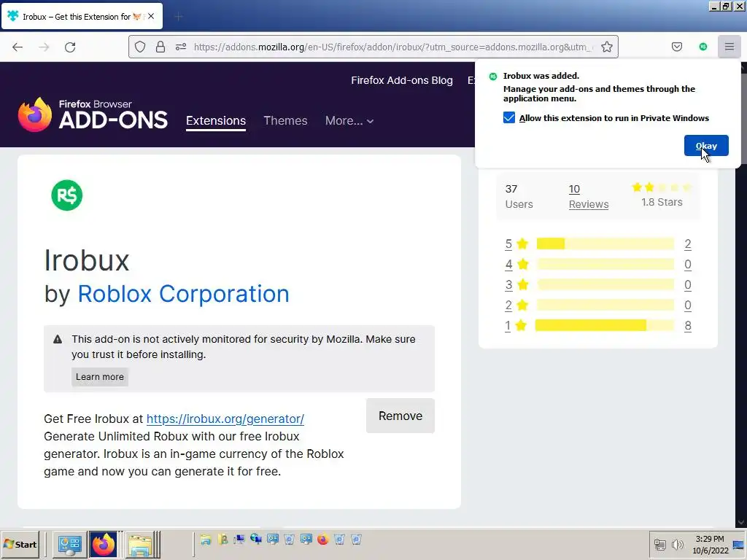Expand the More... dropdown menu
The image size is (747, 560).
tap(349, 120)
